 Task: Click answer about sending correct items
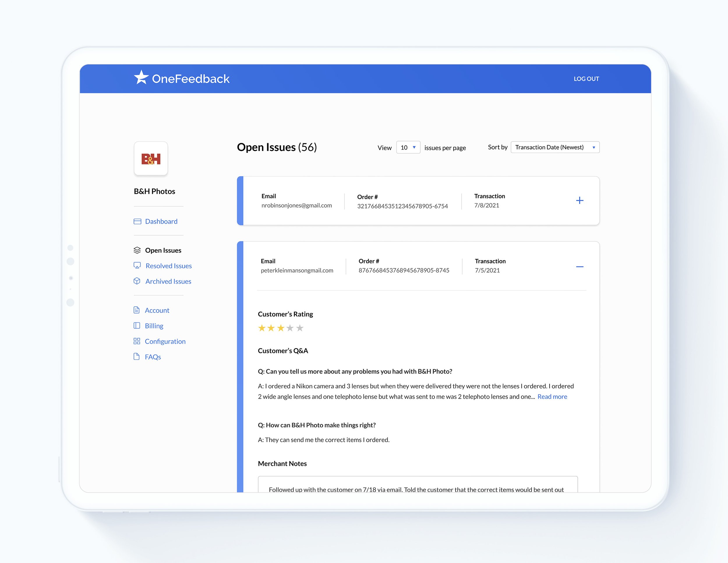coord(324,440)
